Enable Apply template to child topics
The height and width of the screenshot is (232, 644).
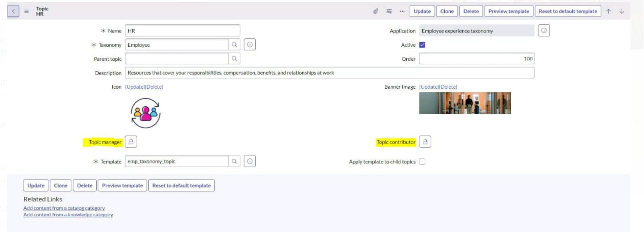[422, 161]
